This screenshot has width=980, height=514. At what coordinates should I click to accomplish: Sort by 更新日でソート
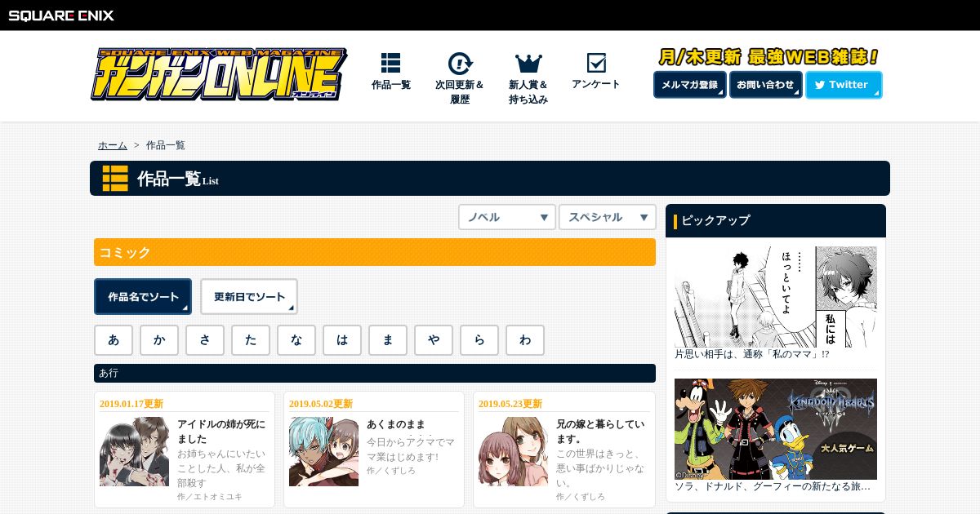click(x=249, y=296)
